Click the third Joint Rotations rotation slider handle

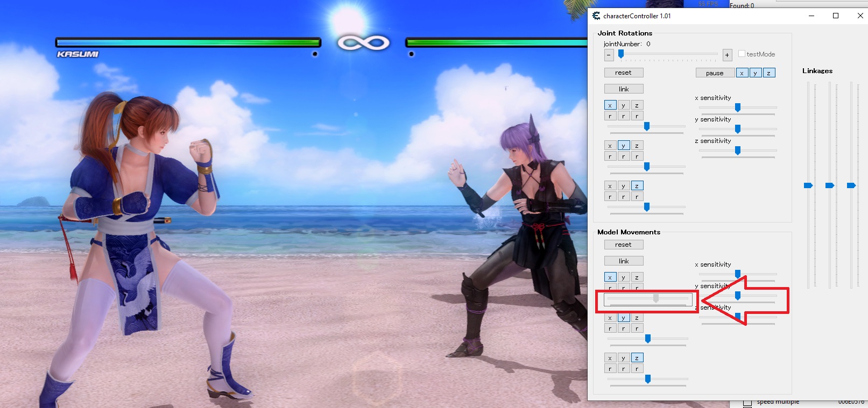coord(647,207)
